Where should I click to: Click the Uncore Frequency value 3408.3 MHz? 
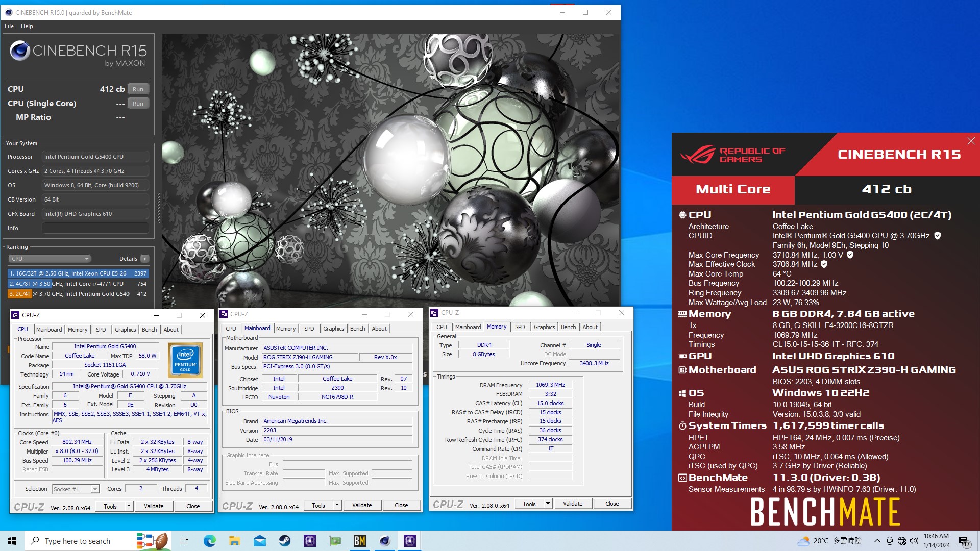pos(594,363)
